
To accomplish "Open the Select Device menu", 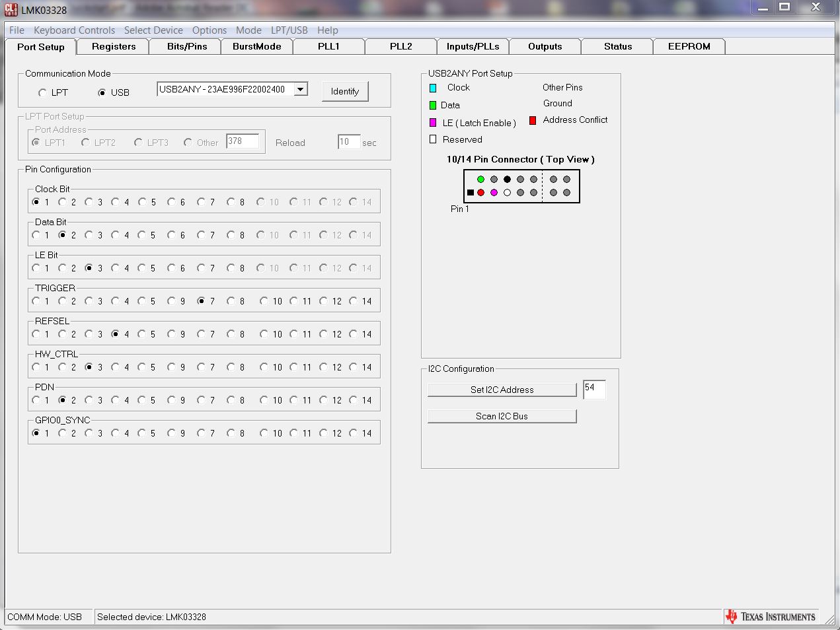I will click(153, 30).
